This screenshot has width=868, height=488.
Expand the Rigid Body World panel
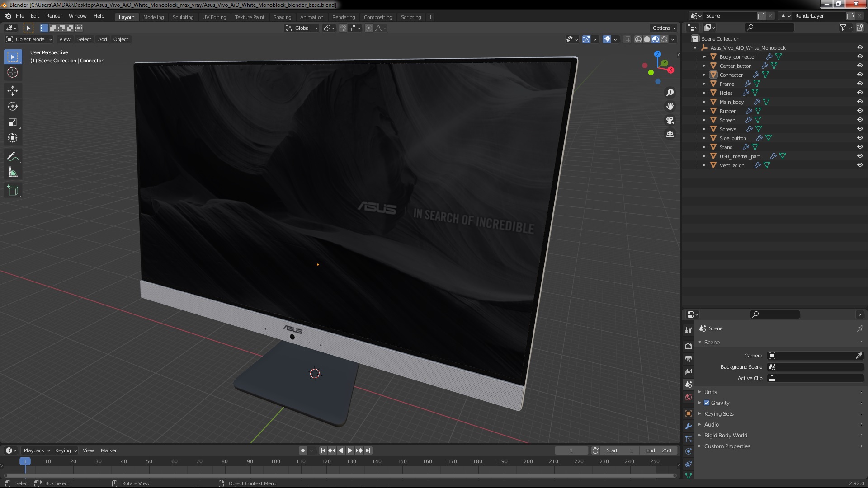(725, 436)
